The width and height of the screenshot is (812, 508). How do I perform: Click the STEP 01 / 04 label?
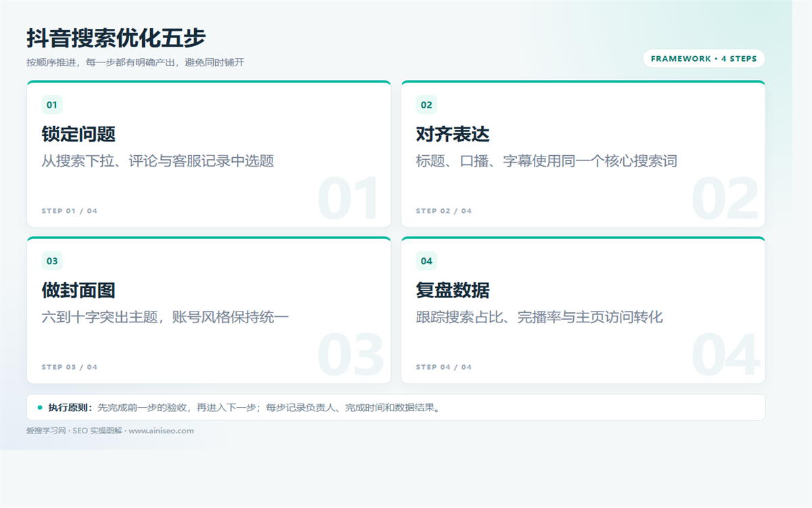click(70, 211)
